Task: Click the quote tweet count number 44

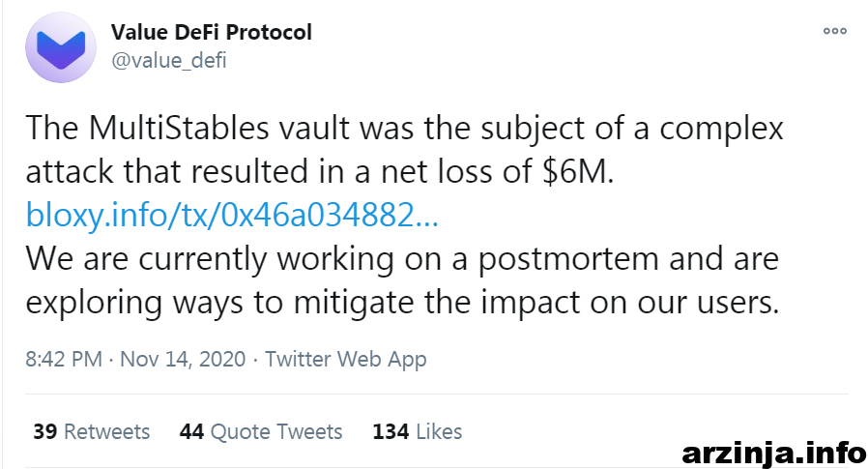Action: point(190,431)
